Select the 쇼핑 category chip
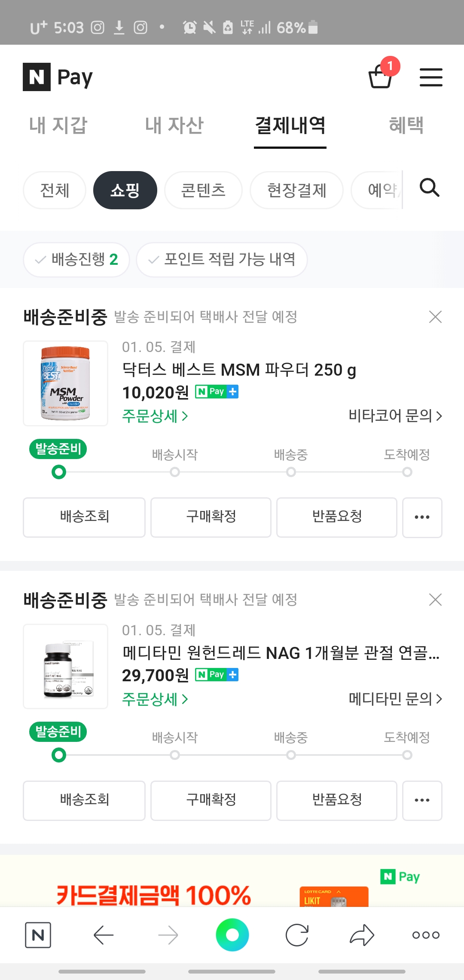 [x=125, y=190]
